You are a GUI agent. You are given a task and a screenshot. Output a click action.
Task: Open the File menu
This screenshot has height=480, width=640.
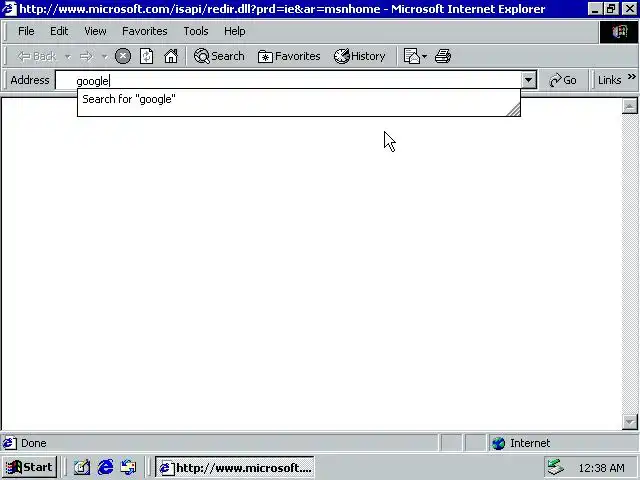pos(26,31)
